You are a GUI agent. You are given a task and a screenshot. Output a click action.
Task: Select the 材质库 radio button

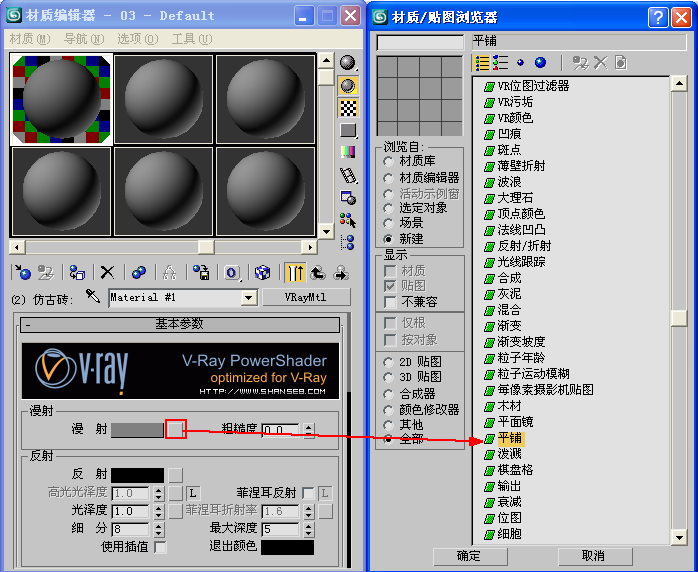[389, 160]
